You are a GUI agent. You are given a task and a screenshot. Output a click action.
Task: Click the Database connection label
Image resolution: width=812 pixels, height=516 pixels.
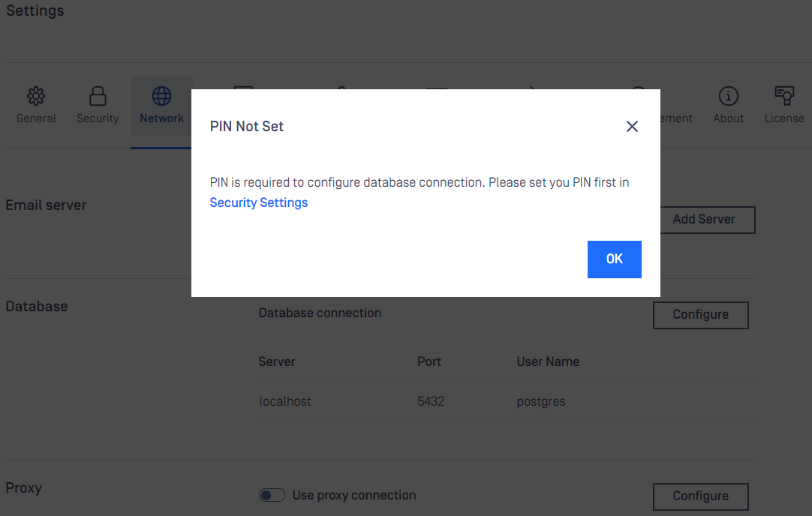pyautogui.click(x=320, y=313)
